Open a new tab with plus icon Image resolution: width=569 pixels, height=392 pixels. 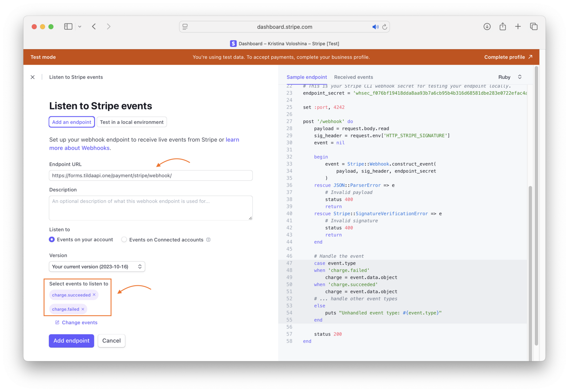pos(518,26)
